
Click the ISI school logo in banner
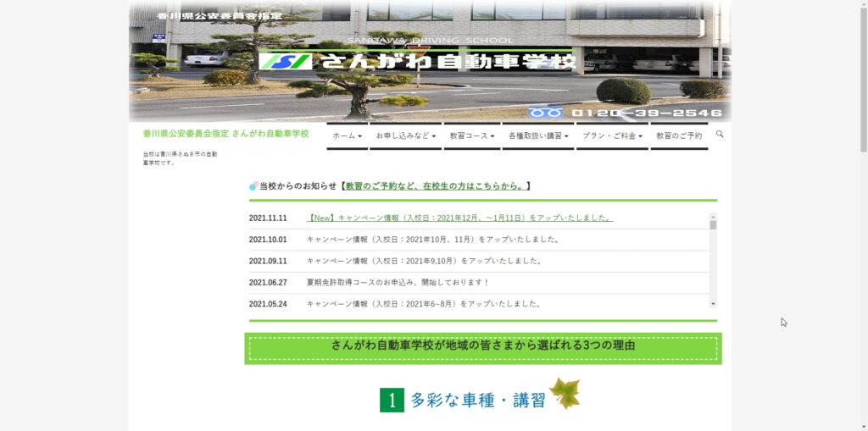coord(286,61)
